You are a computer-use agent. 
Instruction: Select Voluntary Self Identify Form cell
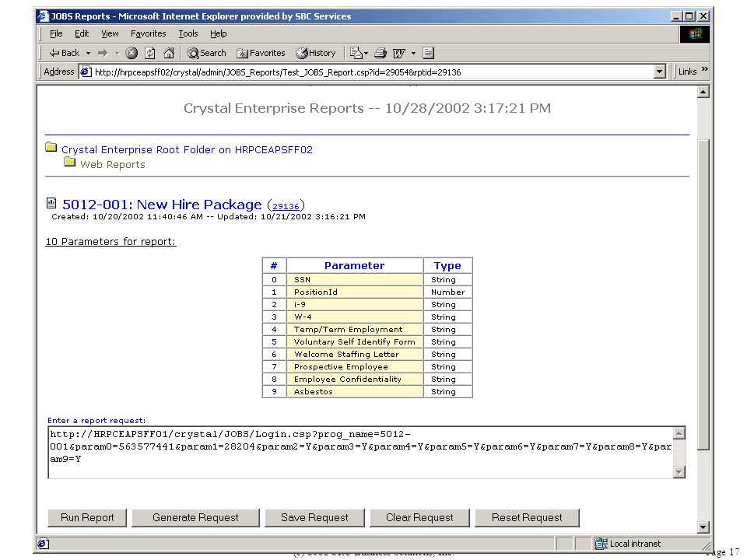[x=355, y=341]
